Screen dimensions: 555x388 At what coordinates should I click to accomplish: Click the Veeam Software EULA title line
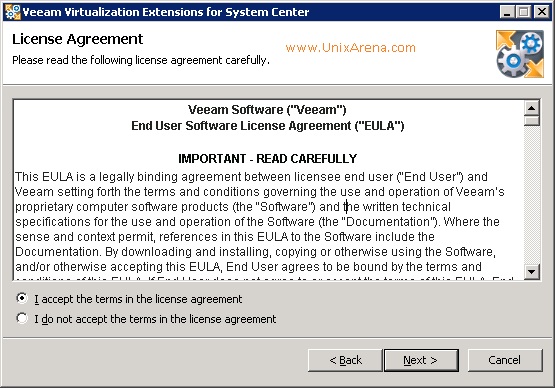pyautogui.click(x=267, y=110)
